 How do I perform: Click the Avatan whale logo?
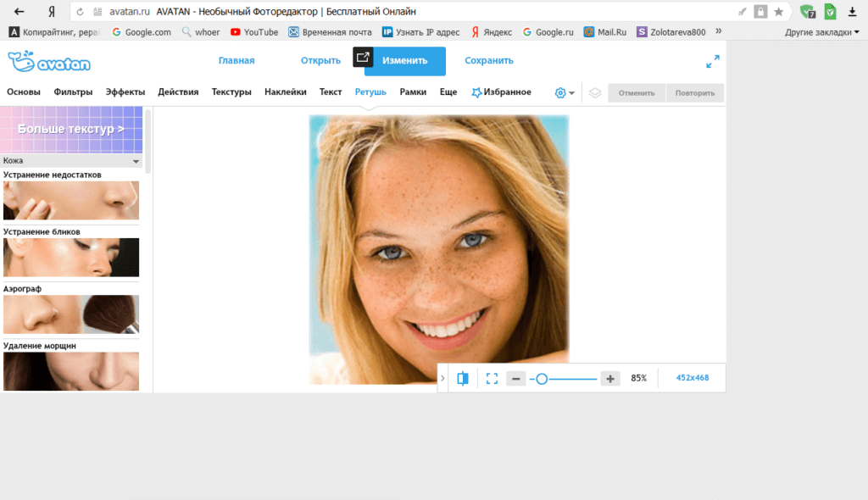point(48,62)
